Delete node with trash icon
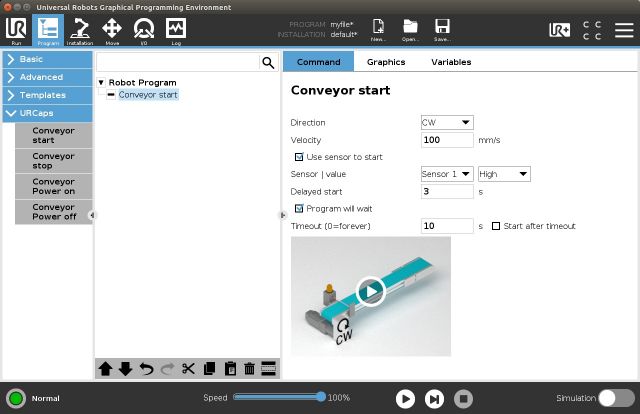This screenshot has width=640, height=414. (249, 368)
